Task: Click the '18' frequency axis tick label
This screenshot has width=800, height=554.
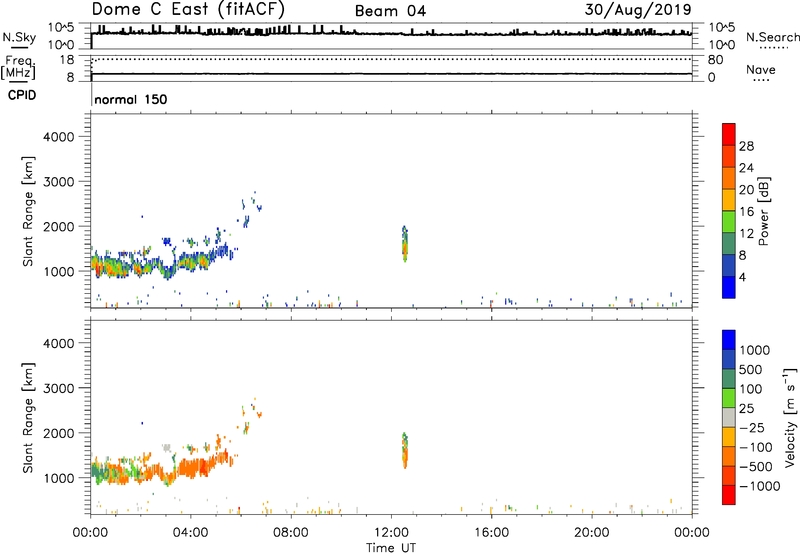Action: pyautogui.click(x=67, y=60)
